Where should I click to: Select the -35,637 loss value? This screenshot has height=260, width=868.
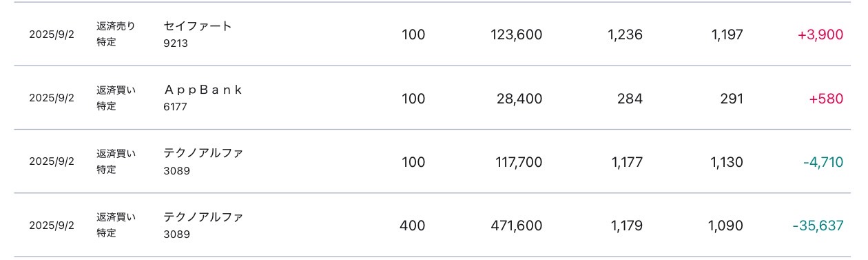pyautogui.click(x=818, y=226)
